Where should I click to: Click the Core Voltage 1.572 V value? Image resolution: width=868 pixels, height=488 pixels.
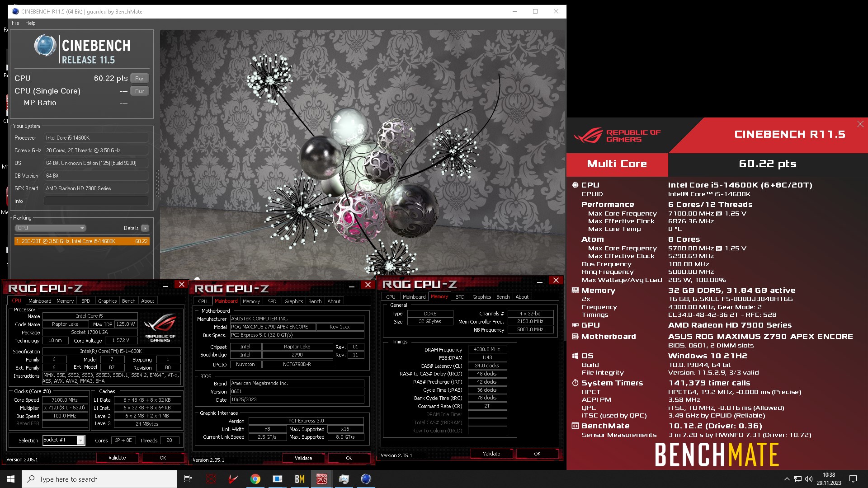click(x=121, y=340)
